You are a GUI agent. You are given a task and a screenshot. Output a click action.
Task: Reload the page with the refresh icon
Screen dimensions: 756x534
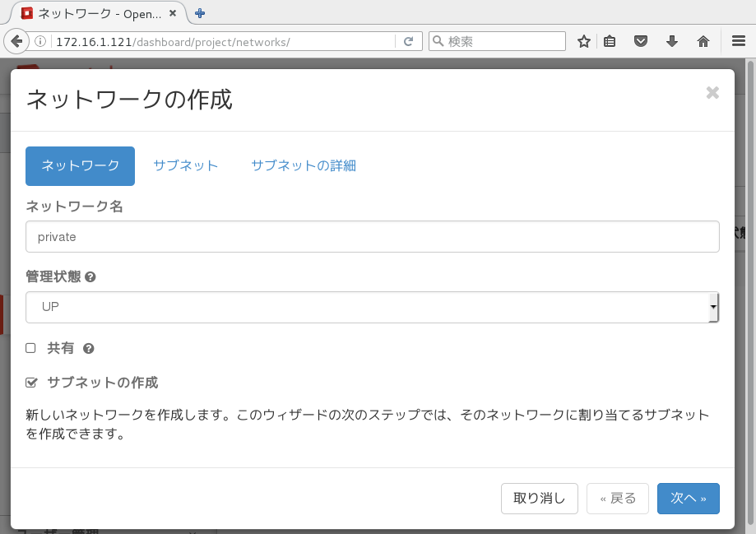click(x=408, y=41)
